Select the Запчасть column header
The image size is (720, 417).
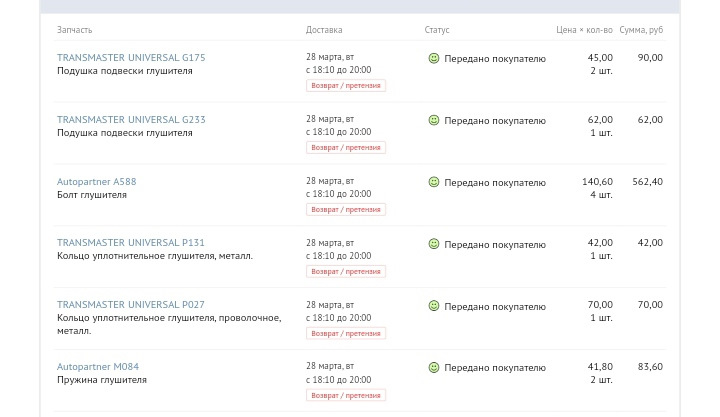pyautogui.click(x=74, y=30)
